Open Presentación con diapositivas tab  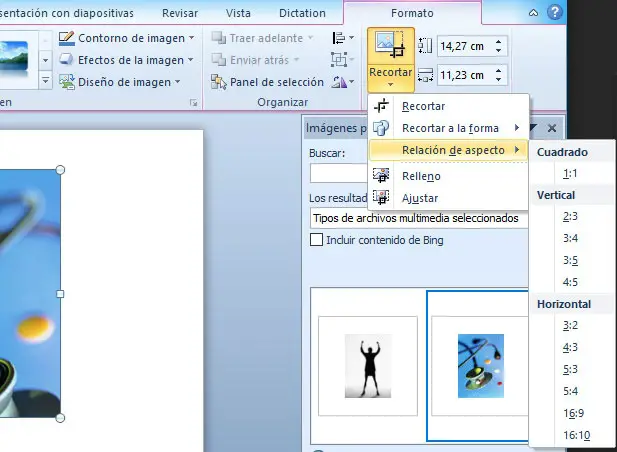click(x=67, y=13)
